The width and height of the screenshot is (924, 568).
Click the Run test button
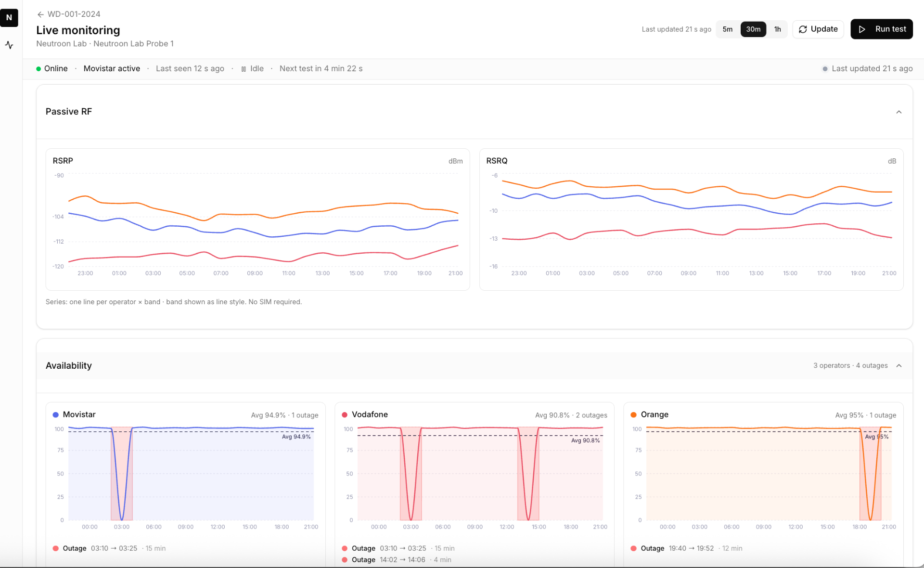(881, 29)
